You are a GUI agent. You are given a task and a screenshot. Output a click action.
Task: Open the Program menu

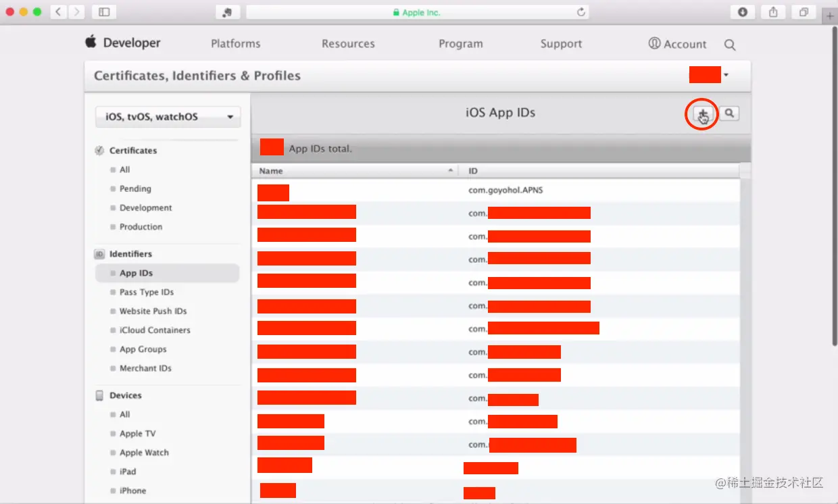click(461, 44)
